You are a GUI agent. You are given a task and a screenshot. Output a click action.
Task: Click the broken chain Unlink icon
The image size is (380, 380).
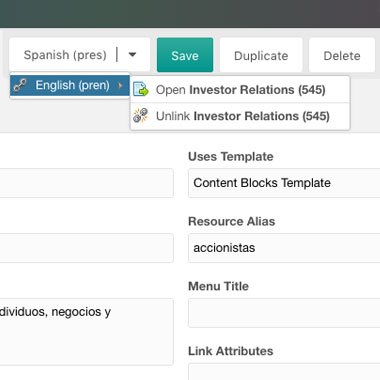(140, 116)
